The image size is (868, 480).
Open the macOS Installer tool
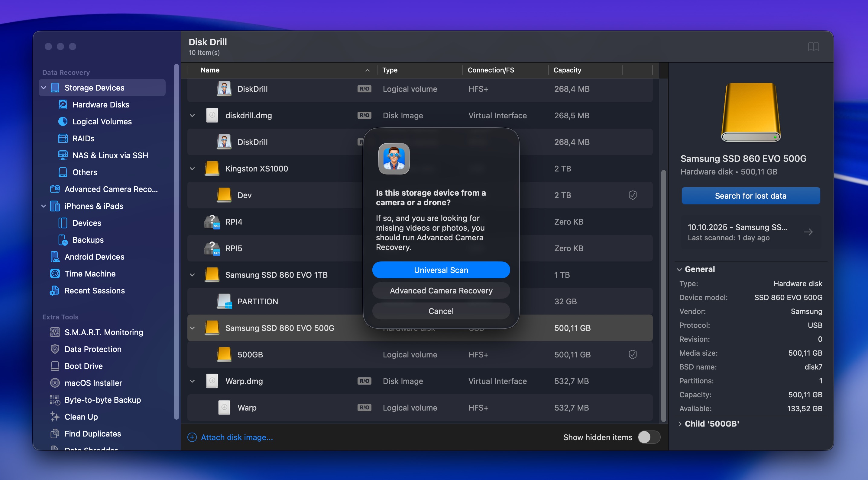[93, 383]
